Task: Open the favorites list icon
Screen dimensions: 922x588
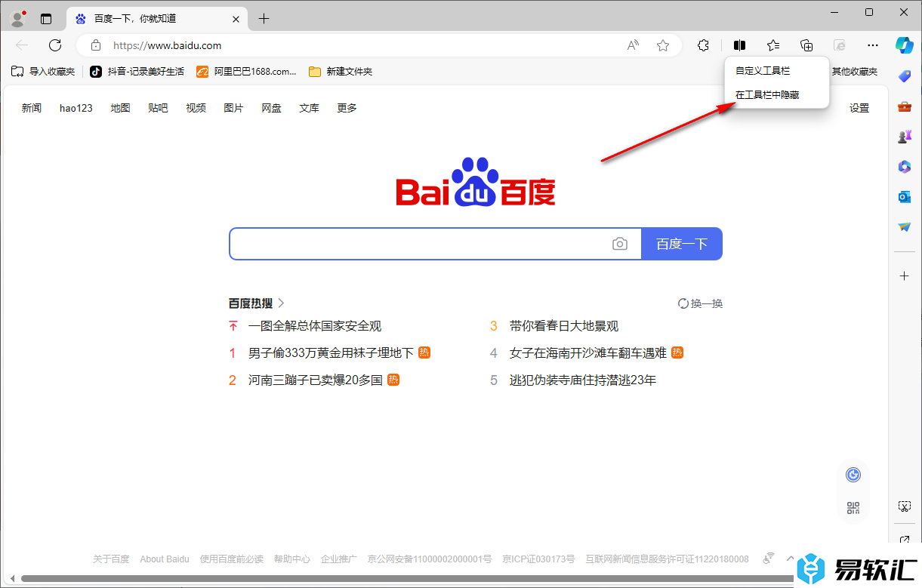Action: click(x=773, y=45)
